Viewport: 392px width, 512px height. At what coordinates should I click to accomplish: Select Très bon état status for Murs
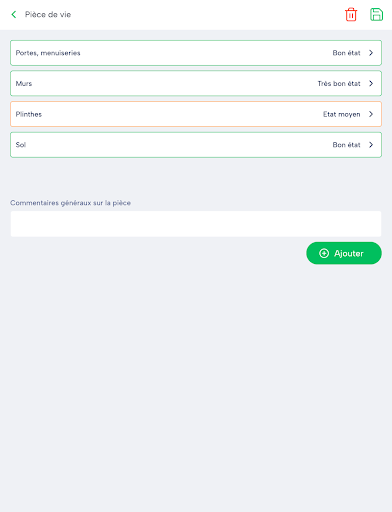(339, 84)
